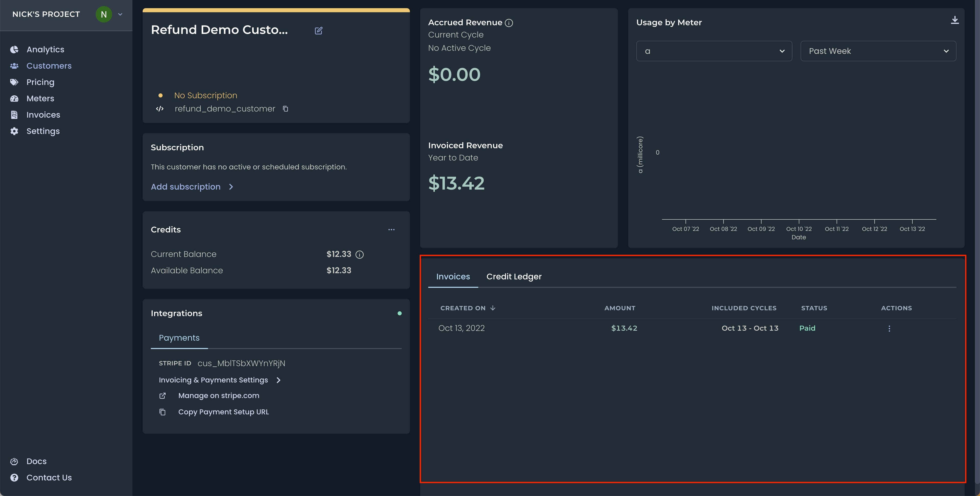The width and height of the screenshot is (980, 496).
Task: Open the Credits three-dot menu
Action: coord(391,230)
